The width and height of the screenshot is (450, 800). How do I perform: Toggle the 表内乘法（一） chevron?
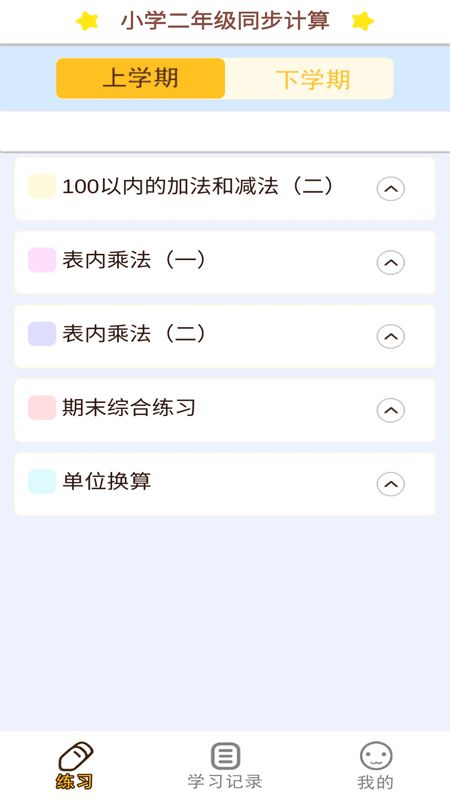pyautogui.click(x=390, y=263)
